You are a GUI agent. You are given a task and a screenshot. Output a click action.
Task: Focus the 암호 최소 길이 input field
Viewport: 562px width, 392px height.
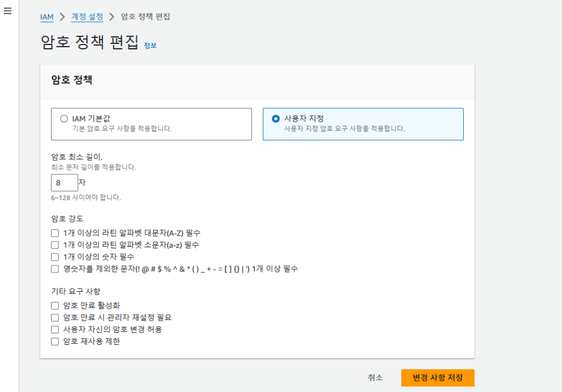click(x=65, y=183)
